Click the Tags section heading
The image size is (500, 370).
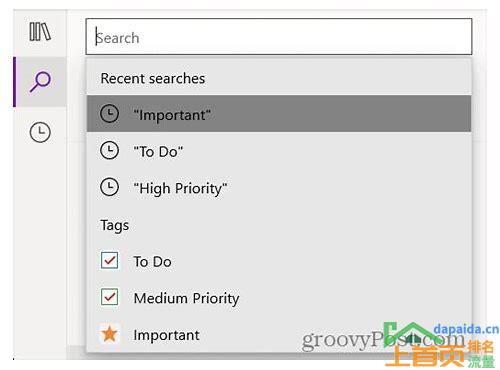point(114,225)
